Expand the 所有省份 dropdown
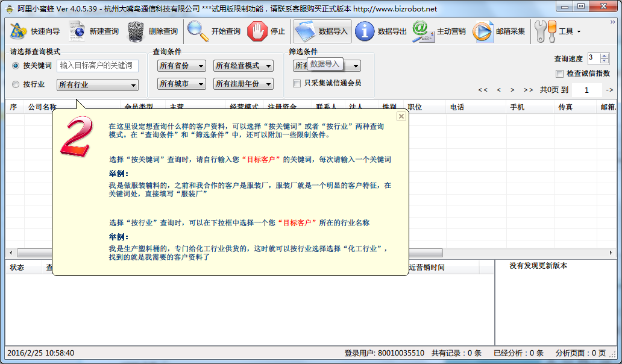 click(181, 66)
